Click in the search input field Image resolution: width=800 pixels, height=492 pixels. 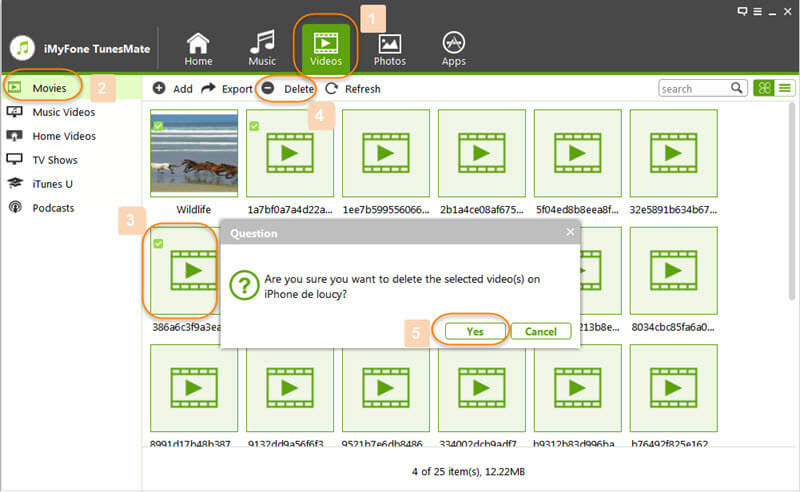pyautogui.click(x=694, y=88)
